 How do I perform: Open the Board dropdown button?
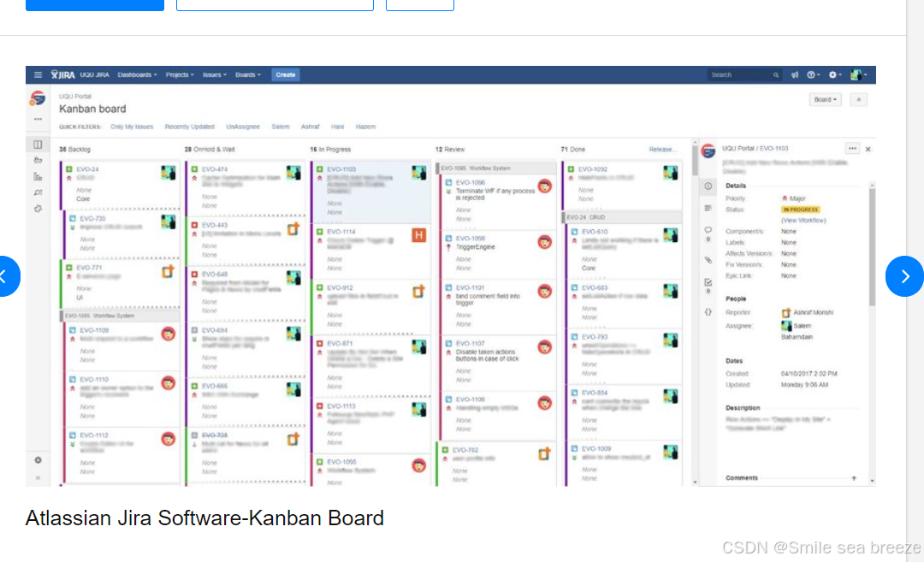pos(825,99)
